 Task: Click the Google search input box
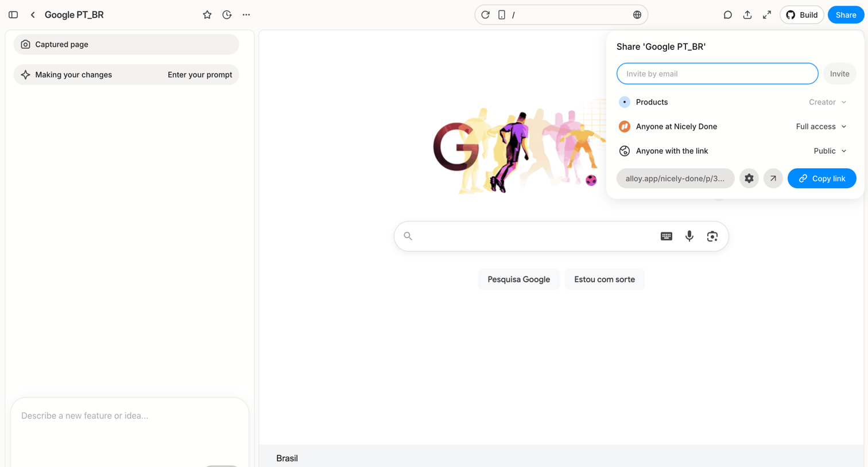pyautogui.click(x=561, y=236)
